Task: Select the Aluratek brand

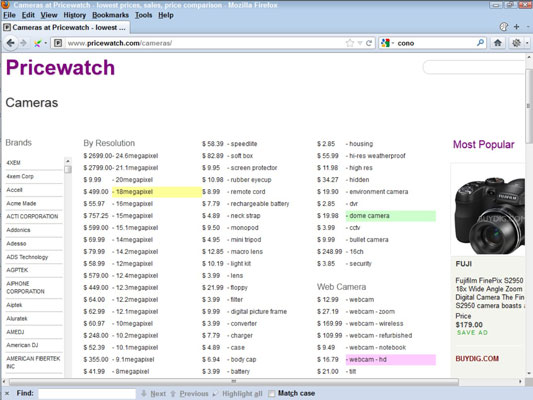Action: (17, 318)
